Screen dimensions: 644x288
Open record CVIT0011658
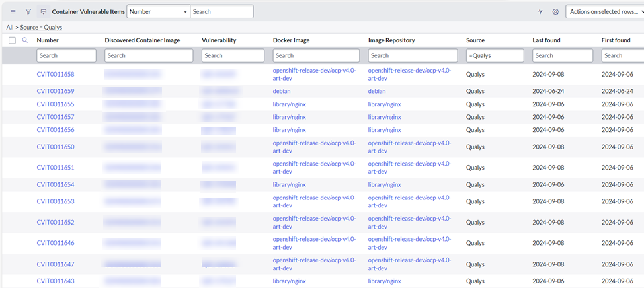pyautogui.click(x=56, y=74)
